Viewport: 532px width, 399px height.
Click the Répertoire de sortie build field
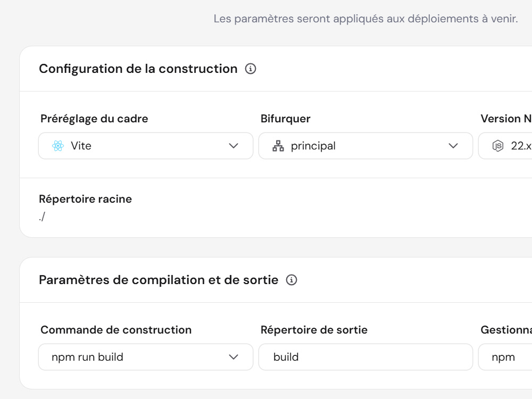(366, 357)
